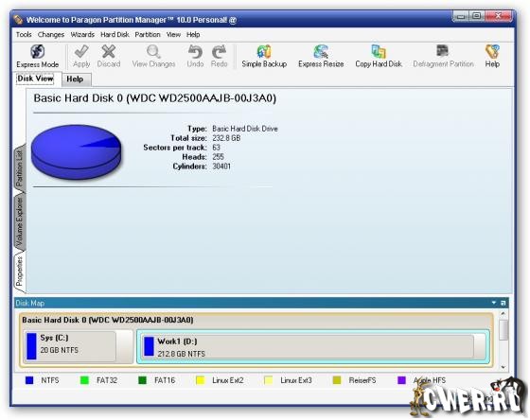This screenshot has width=530, height=420.
Task: Click the FAT32 green legend swatch
Action: point(84,380)
